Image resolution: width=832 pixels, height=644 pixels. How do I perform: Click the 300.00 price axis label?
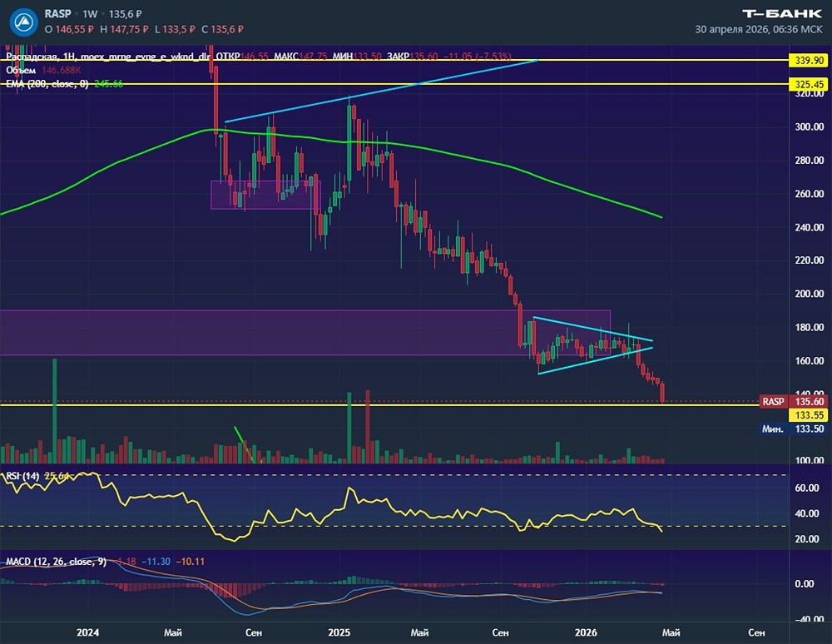coord(810,126)
